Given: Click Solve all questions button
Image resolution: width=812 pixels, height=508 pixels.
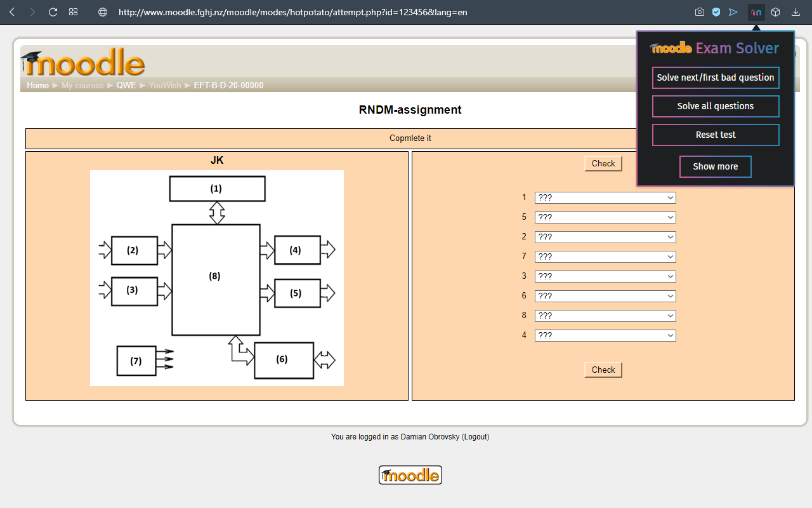Looking at the screenshot, I should (x=716, y=106).
